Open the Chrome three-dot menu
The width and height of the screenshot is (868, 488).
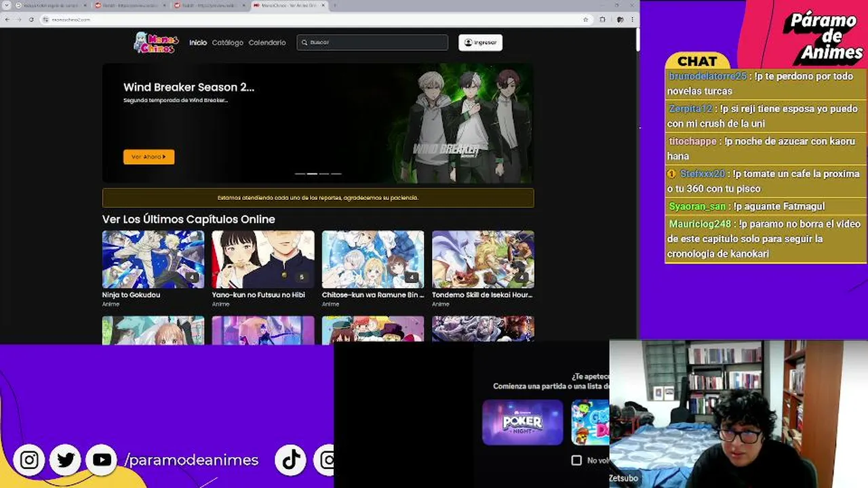(x=632, y=20)
